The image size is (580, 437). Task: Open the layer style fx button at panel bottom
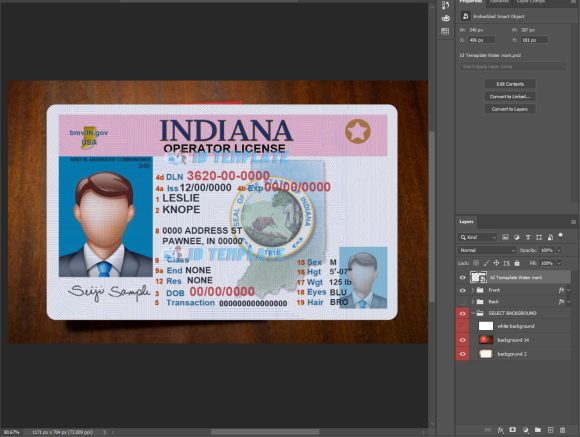500,430
